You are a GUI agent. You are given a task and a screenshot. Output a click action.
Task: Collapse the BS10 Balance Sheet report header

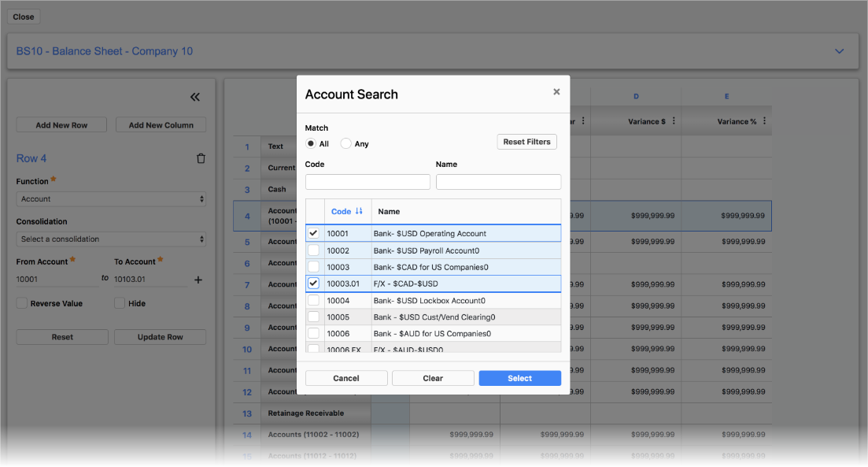[839, 50]
